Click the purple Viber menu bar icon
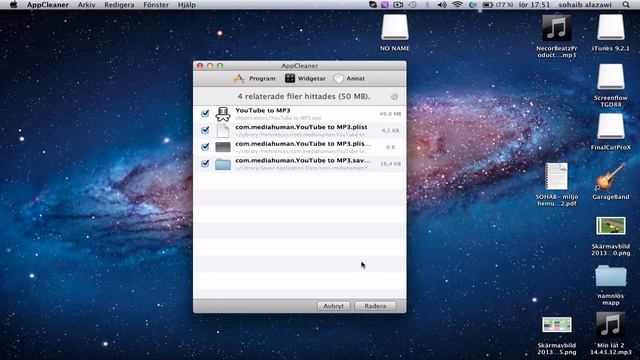This screenshot has width=640, height=360. (384, 5)
